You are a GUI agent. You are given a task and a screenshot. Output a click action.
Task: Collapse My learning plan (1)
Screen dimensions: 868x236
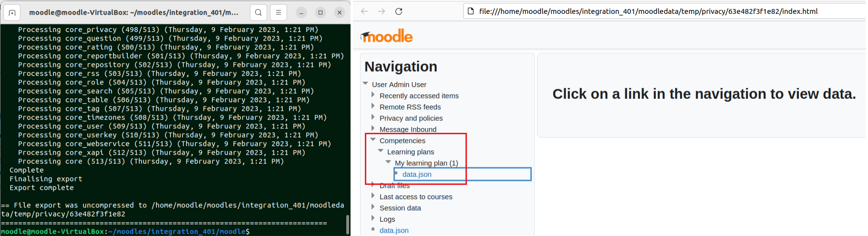pos(388,162)
